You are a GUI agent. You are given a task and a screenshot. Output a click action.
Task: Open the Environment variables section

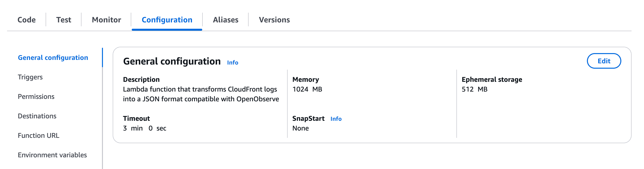click(52, 155)
